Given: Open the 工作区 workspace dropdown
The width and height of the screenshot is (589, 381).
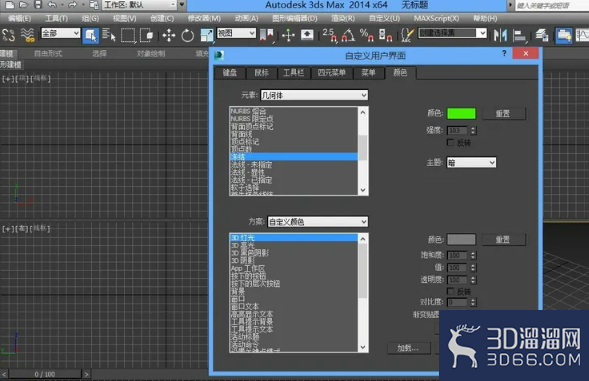Looking at the screenshot, I should click(139, 5).
